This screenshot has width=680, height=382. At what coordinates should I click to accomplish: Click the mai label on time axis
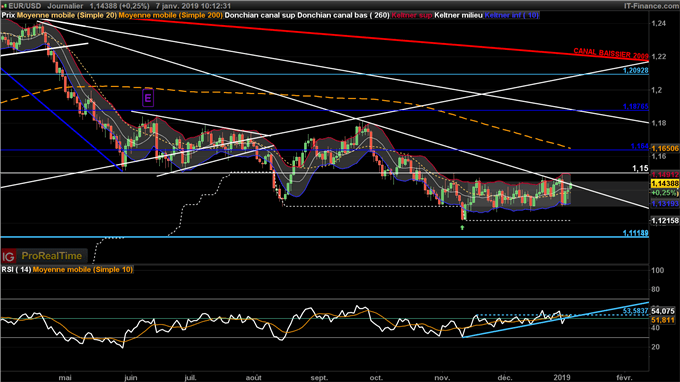point(65,378)
